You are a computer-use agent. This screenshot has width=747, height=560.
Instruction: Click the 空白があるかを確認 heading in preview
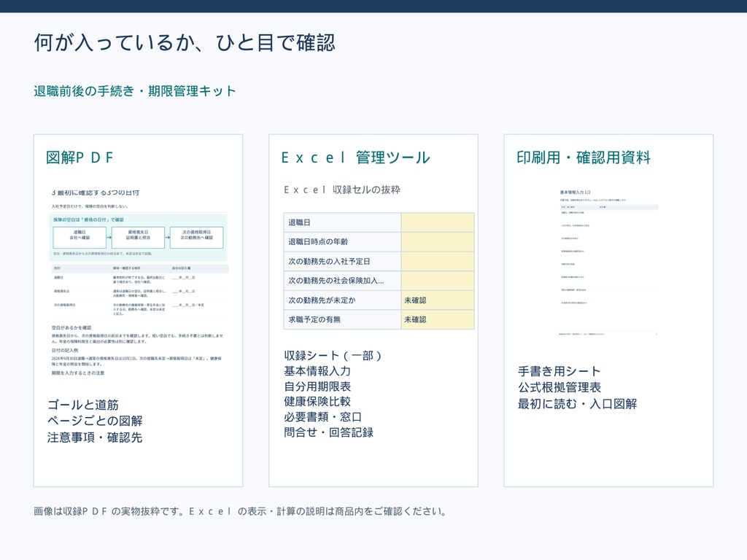tap(71, 328)
